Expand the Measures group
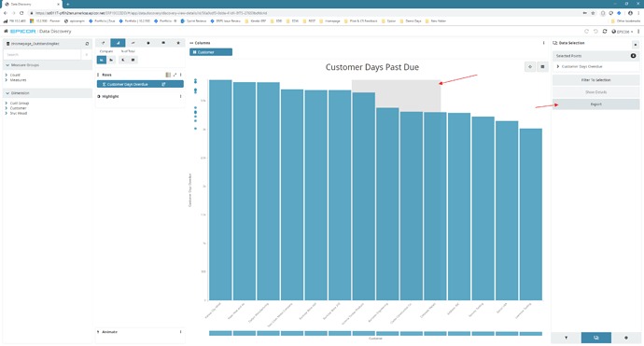Image resolution: width=644 pixels, height=346 pixels. coord(7,80)
